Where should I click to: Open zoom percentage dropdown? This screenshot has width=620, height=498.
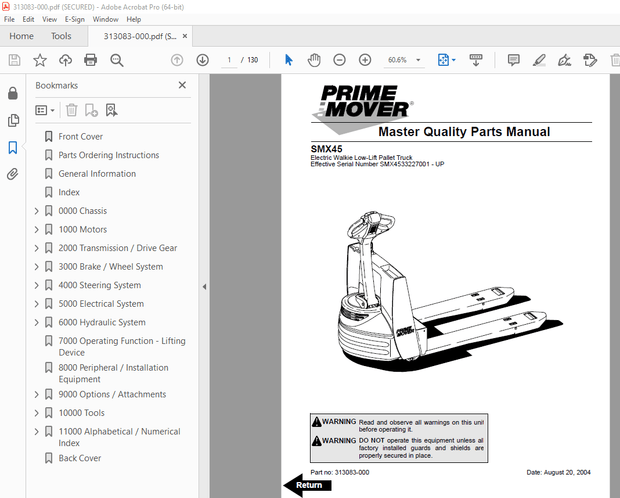(x=418, y=60)
